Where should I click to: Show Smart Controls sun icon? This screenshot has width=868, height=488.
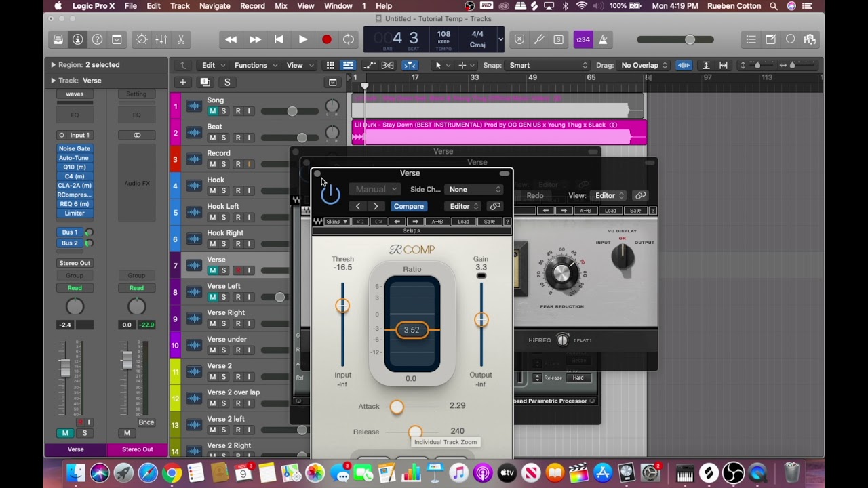pyautogui.click(x=142, y=39)
